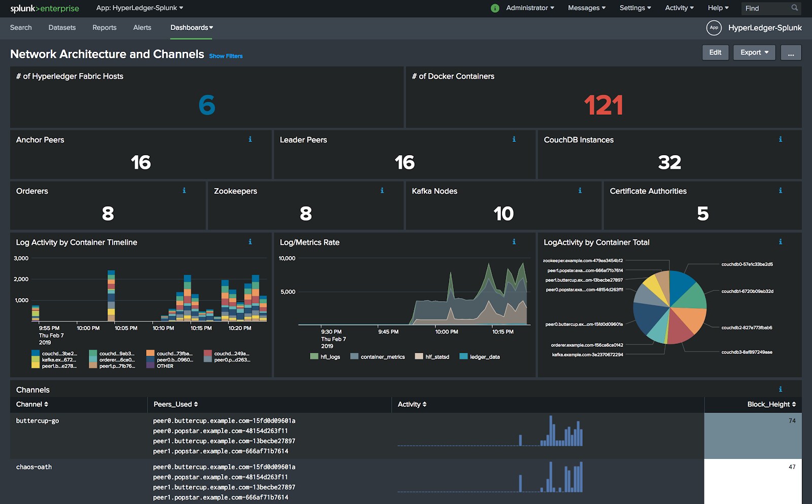Open the Help dropdown
The width and height of the screenshot is (812, 504).
pyautogui.click(x=718, y=8)
